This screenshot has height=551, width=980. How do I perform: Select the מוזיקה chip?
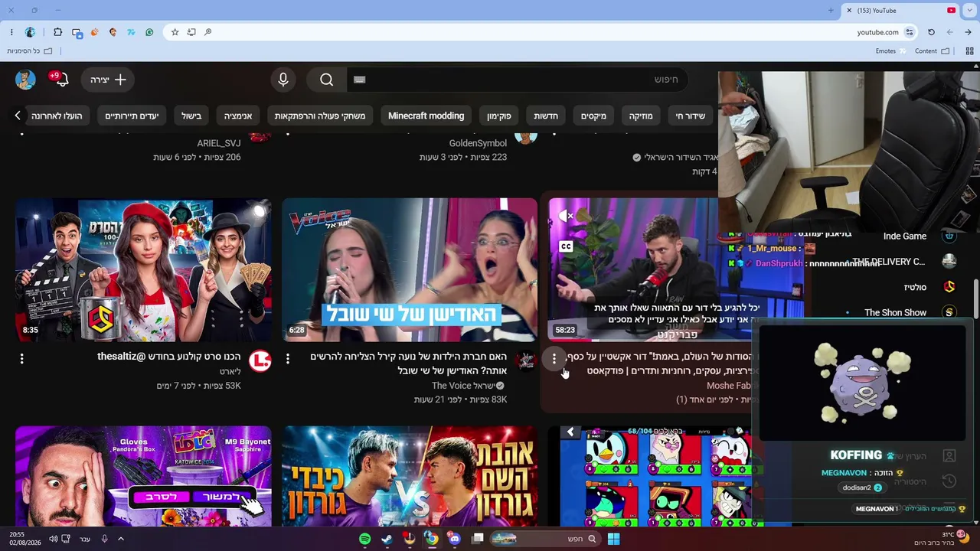pos(641,116)
